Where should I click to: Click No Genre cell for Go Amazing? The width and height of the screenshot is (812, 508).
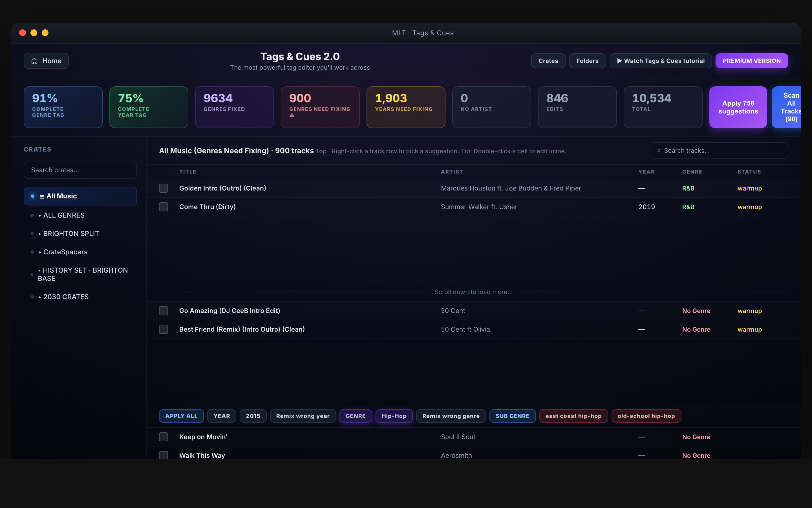pos(696,311)
